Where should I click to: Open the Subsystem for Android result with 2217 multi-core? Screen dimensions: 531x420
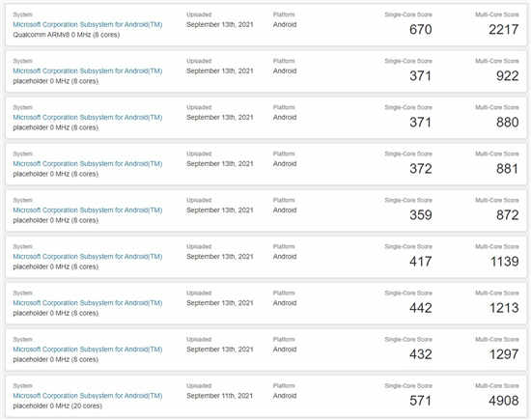tap(87, 25)
